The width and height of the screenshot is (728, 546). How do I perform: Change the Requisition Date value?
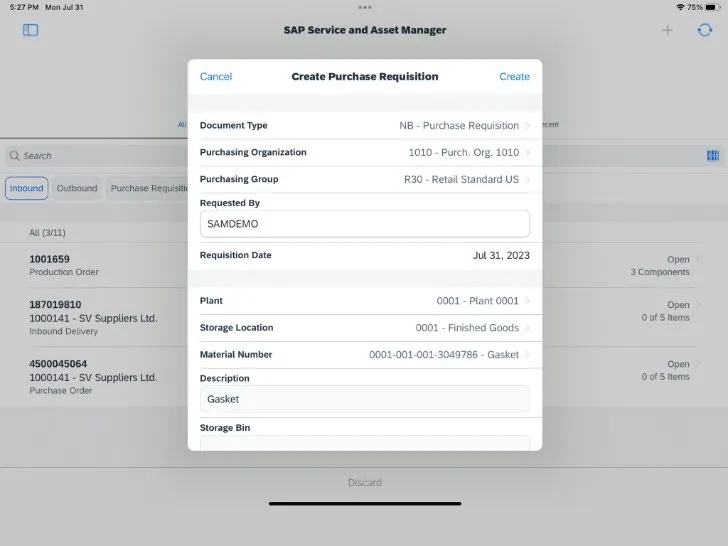click(x=501, y=255)
